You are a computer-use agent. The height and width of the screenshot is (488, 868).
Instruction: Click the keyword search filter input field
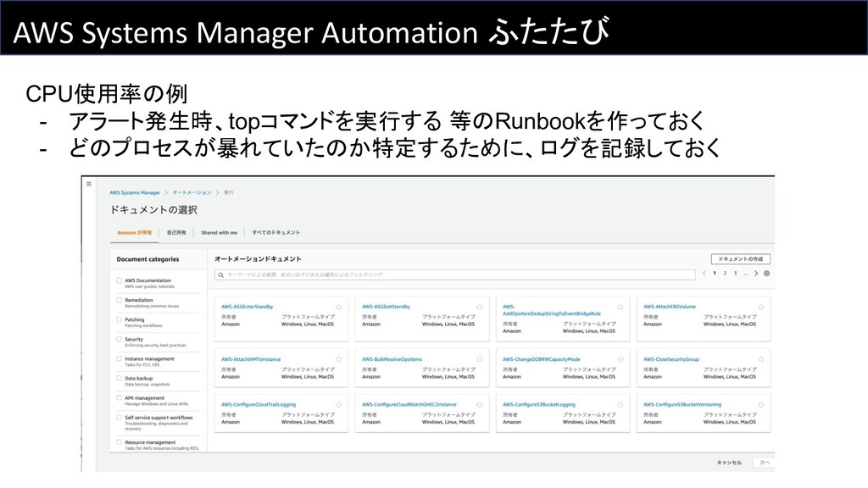click(454, 275)
